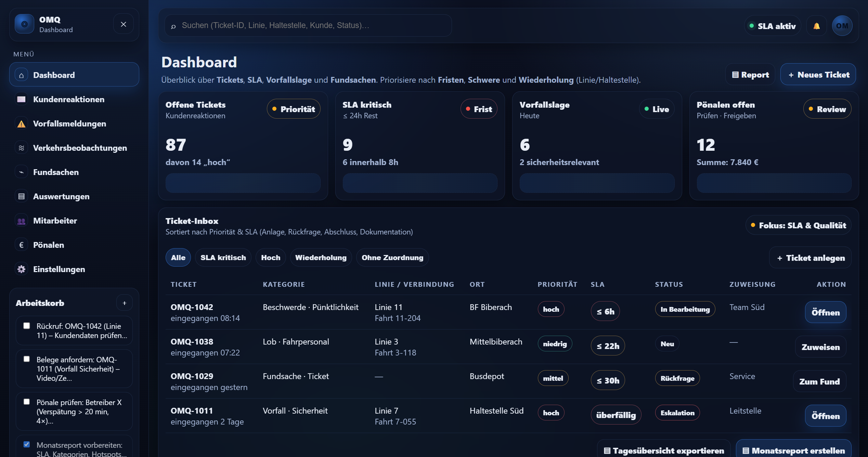Check the Belege anfordern OMQ-1011 checkbox

(27, 359)
